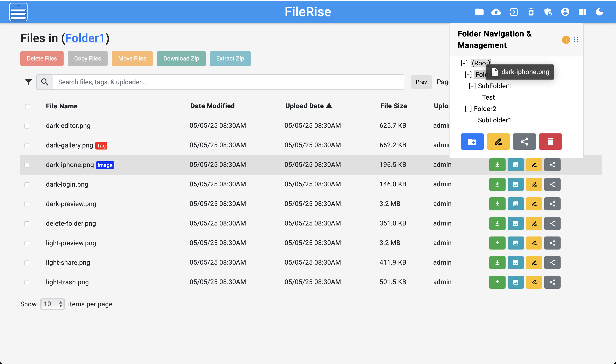Toggle the select-all header checkbox

coord(28,107)
